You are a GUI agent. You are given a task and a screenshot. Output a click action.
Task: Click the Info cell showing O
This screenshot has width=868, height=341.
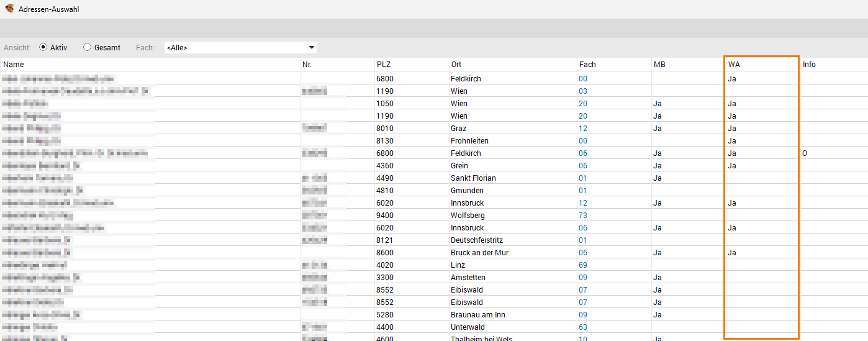click(x=805, y=153)
